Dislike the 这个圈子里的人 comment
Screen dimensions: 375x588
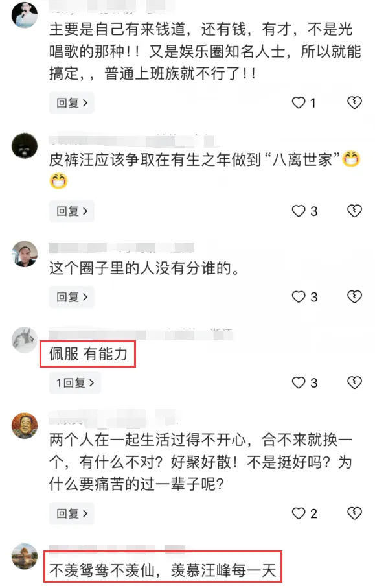point(354,297)
